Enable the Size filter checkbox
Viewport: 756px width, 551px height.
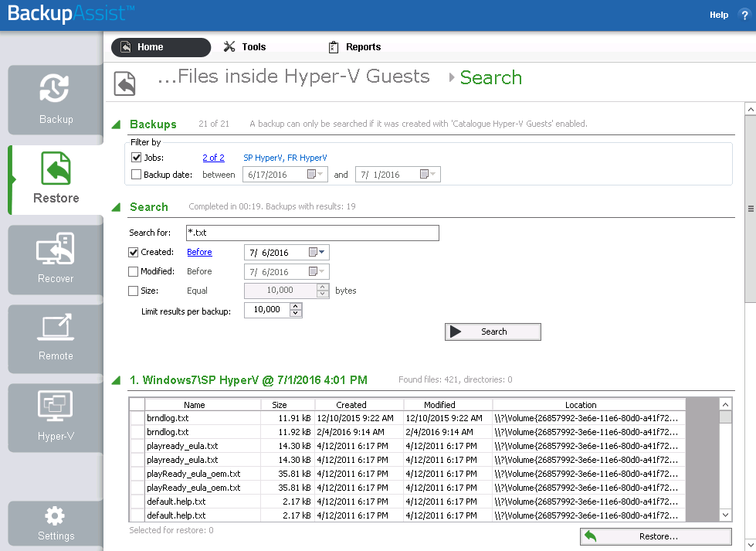coord(134,291)
